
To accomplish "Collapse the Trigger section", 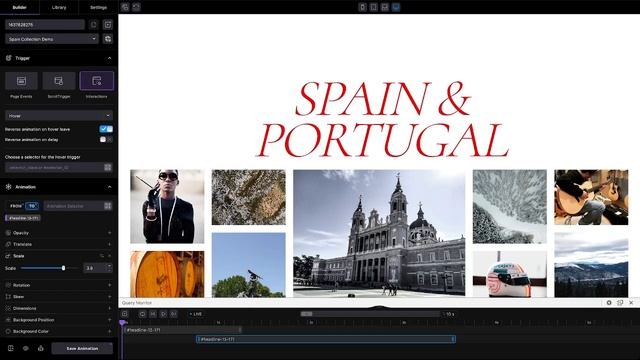I will (109, 58).
